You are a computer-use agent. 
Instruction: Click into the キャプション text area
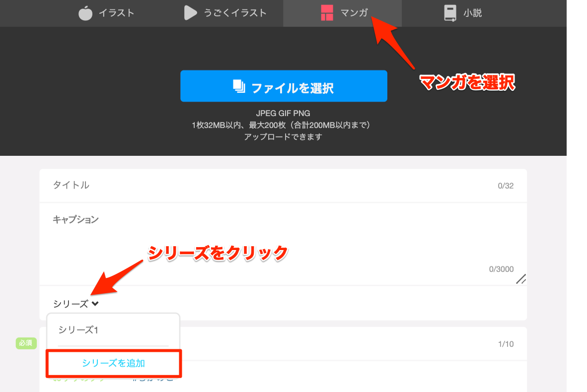pos(283,244)
